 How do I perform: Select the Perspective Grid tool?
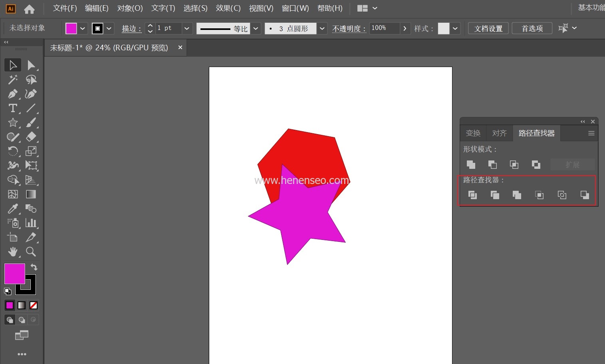tap(31, 180)
